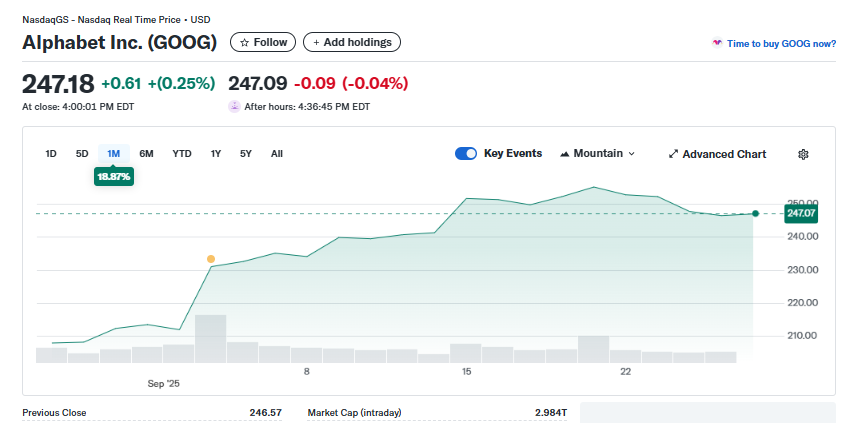The height and width of the screenshot is (423, 851).
Task: Click the 230.00 y-axis label
Action: coord(802,270)
